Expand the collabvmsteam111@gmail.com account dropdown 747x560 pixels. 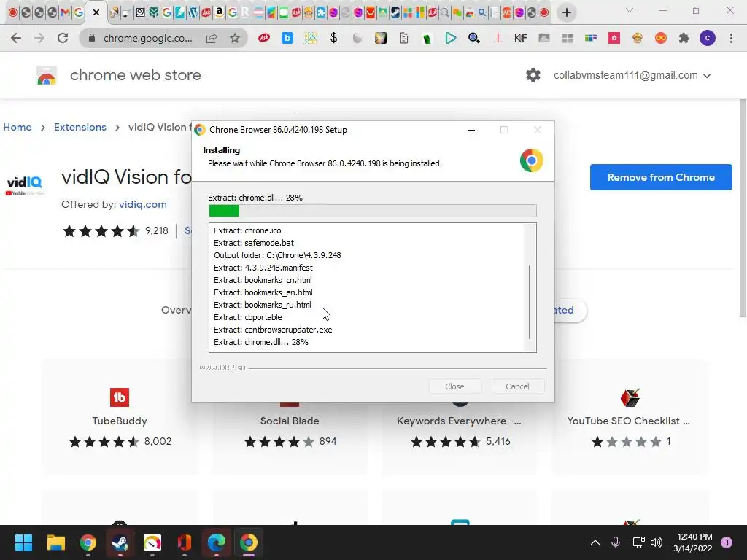[x=632, y=75]
